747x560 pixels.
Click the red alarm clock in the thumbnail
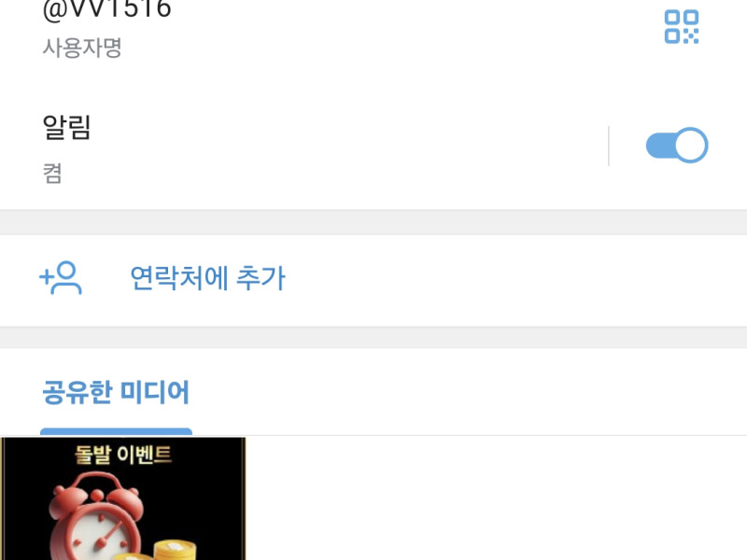[x=96, y=516]
